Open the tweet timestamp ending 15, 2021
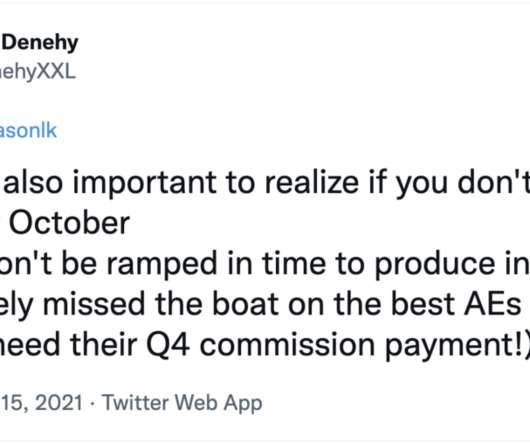 click(x=41, y=402)
